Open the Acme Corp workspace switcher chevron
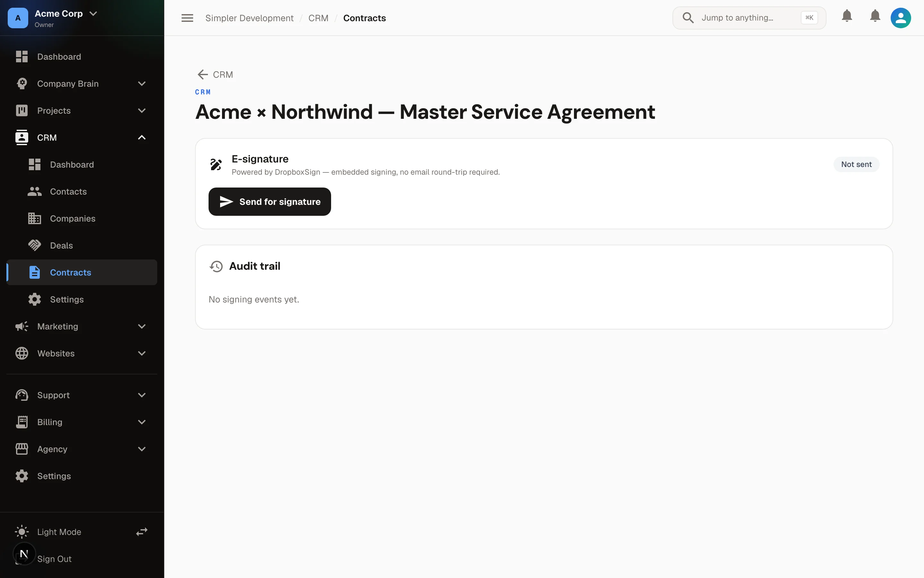The width and height of the screenshot is (924, 578). [93, 14]
